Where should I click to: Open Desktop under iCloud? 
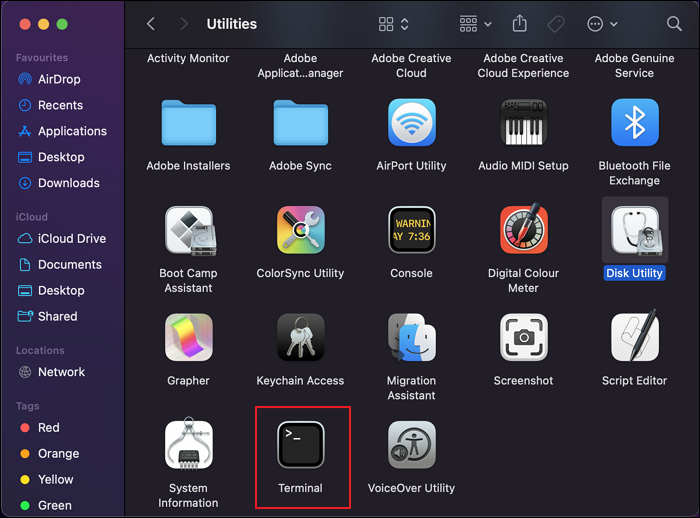(51, 291)
